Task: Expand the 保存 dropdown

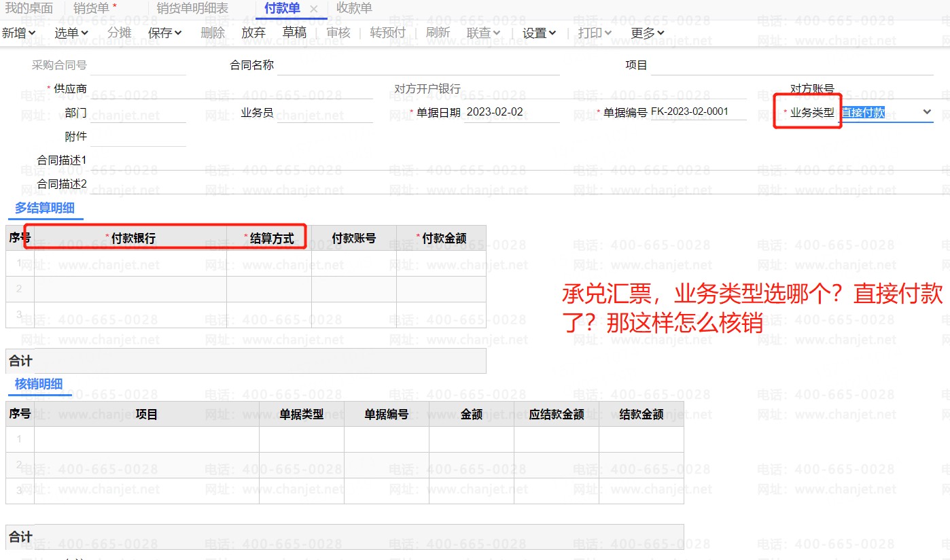Action: pyautogui.click(x=164, y=33)
